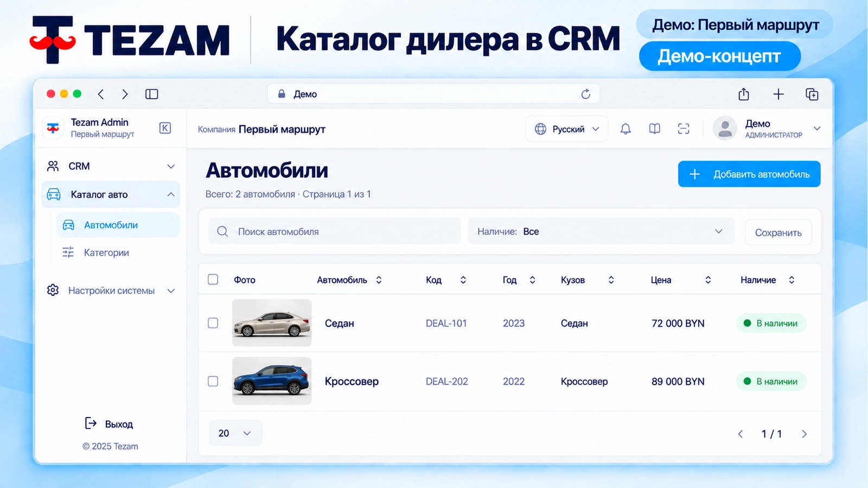The image size is (868, 488).
Task: Click Выход to log out
Action: pyautogui.click(x=109, y=424)
